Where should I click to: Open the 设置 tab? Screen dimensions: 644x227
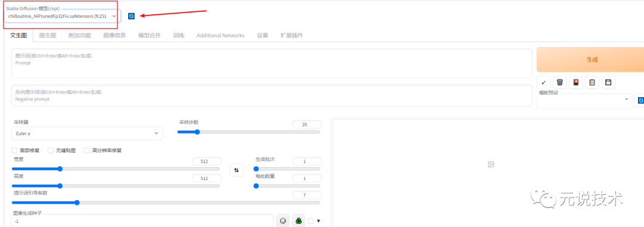[x=262, y=35]
